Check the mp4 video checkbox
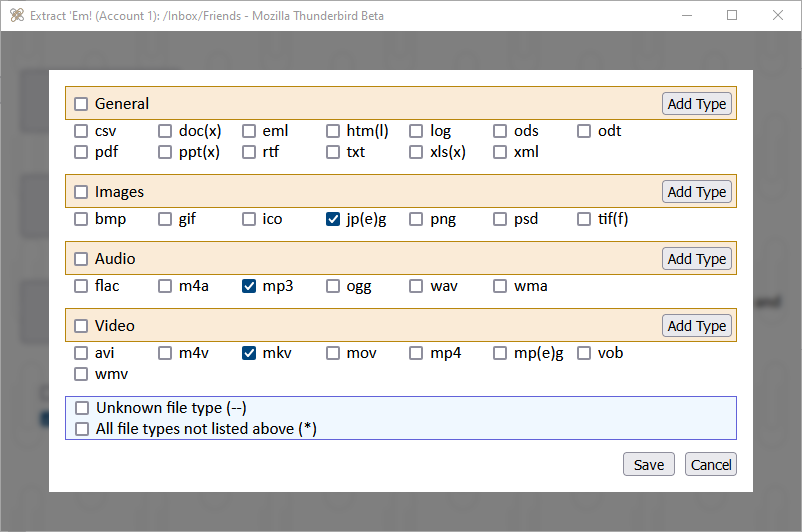 pos(416,353)
